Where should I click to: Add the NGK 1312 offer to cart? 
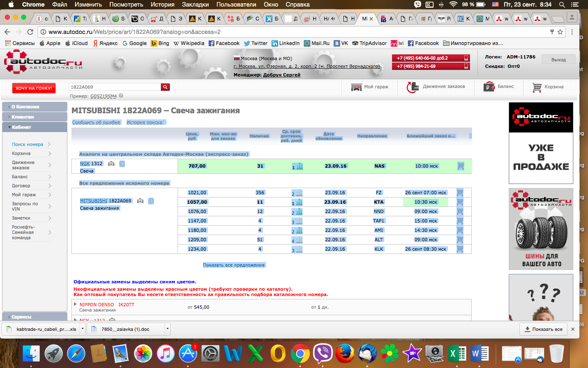(x=461, y=166)
